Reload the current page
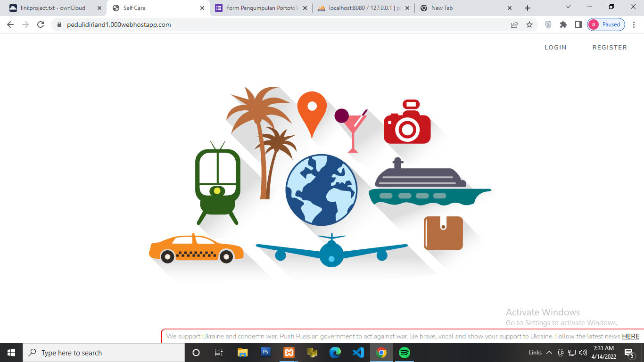The height and width of the screenshot is (362, 644). [41, 25]
